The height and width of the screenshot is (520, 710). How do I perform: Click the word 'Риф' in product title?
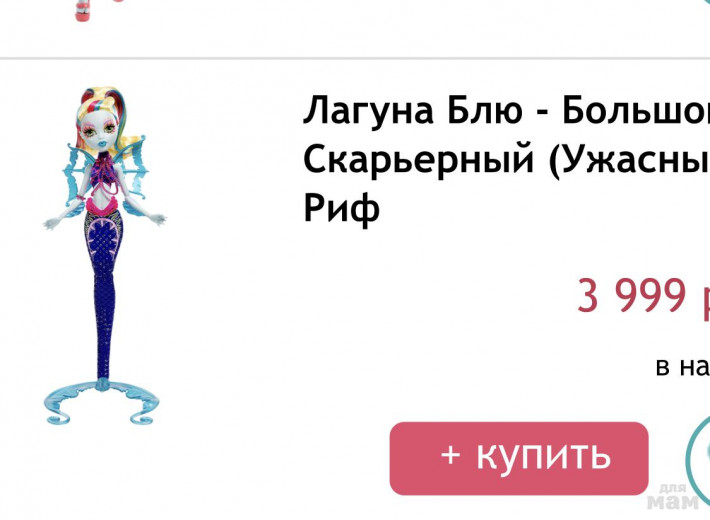pos(341,208)
